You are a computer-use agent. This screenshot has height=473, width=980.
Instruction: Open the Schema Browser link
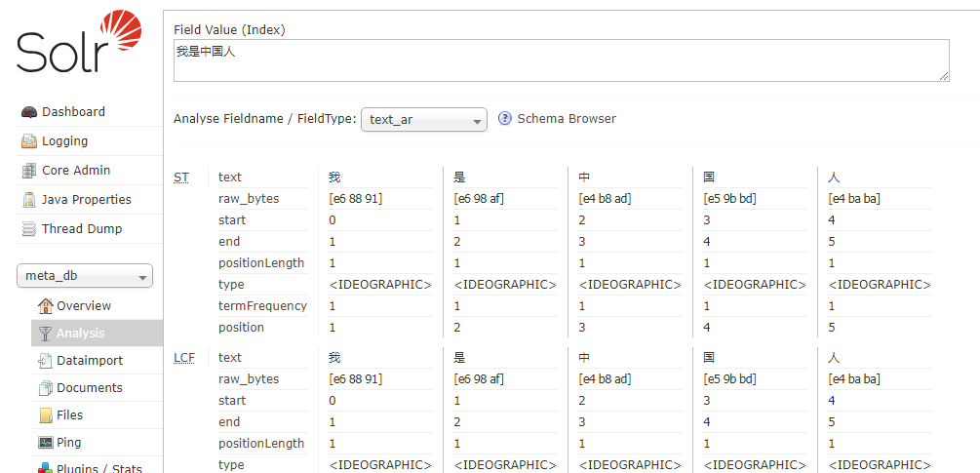coord(567,119)
